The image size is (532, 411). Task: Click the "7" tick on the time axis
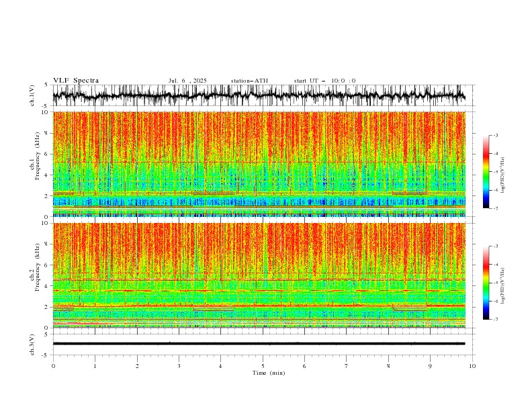tap(346, 366)
